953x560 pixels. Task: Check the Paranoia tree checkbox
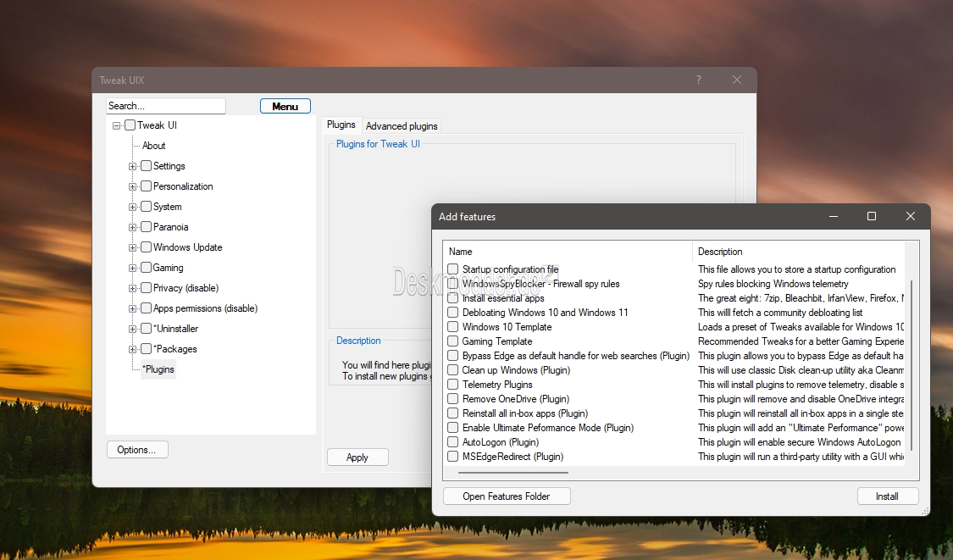tap(146, 227)
